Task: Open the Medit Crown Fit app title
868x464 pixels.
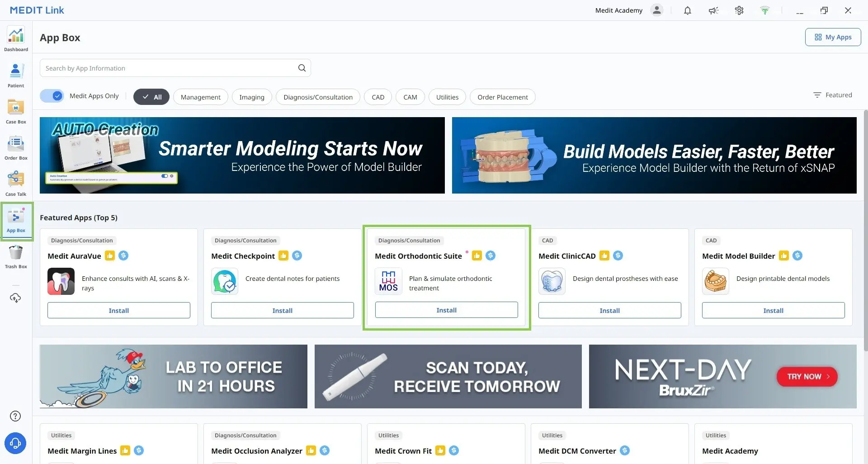Action: (x=403, y=451)
